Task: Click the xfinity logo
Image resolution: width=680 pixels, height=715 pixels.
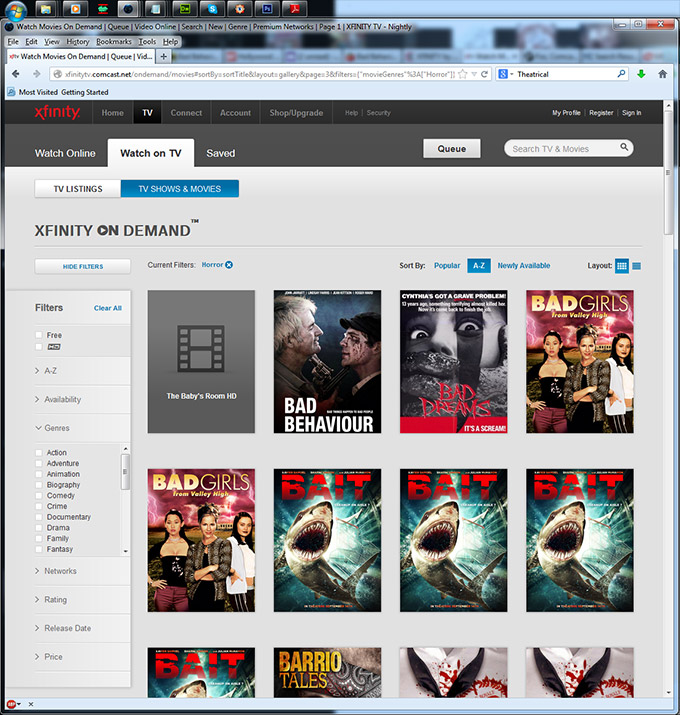Action: pos(57,112)
